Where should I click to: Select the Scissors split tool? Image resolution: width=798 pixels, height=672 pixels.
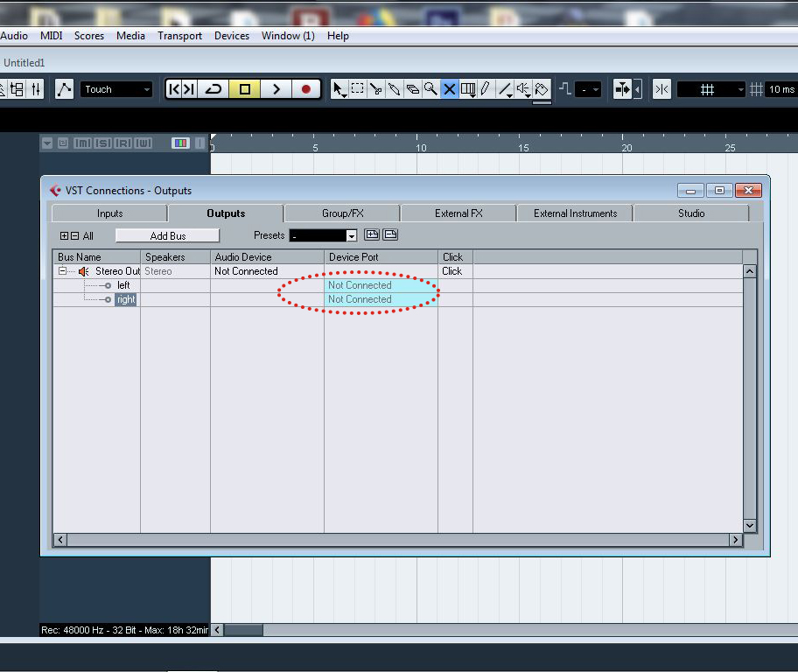point(376,88)
